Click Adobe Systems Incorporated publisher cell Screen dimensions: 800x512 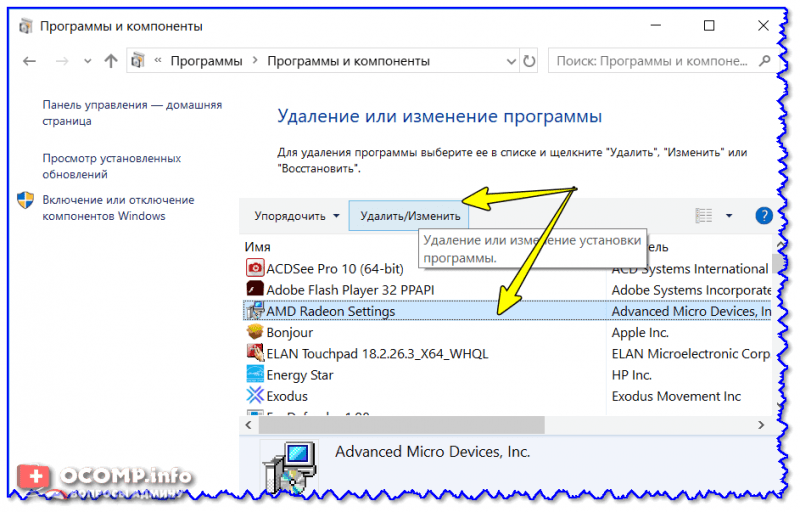pyautogui.click(x=691, y=290)
